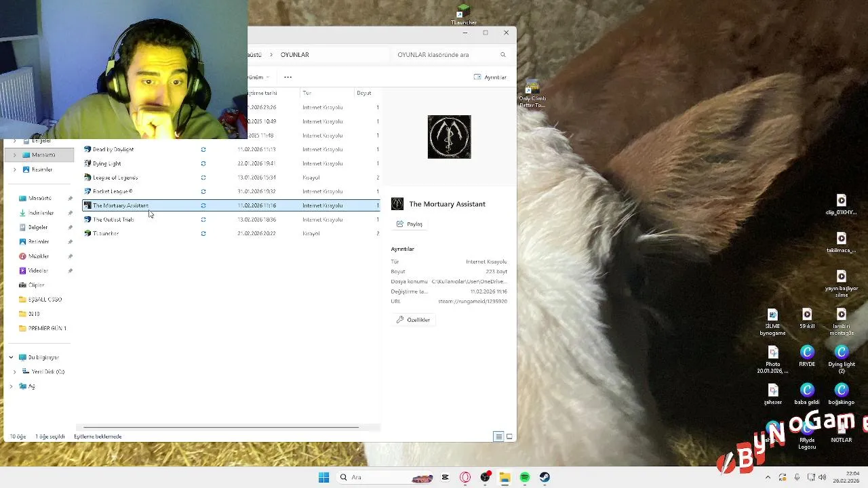This screenshot has width=868, height=488.
Task: Select Dying light (2) desktop icon
Action: point(842,360)
